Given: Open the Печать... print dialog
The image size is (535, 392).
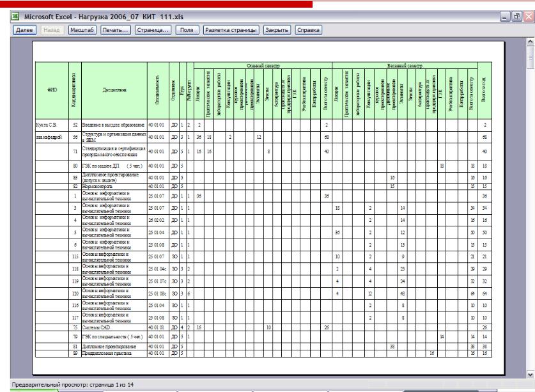Looking at the screenshot, I should [x=115, y=30].
